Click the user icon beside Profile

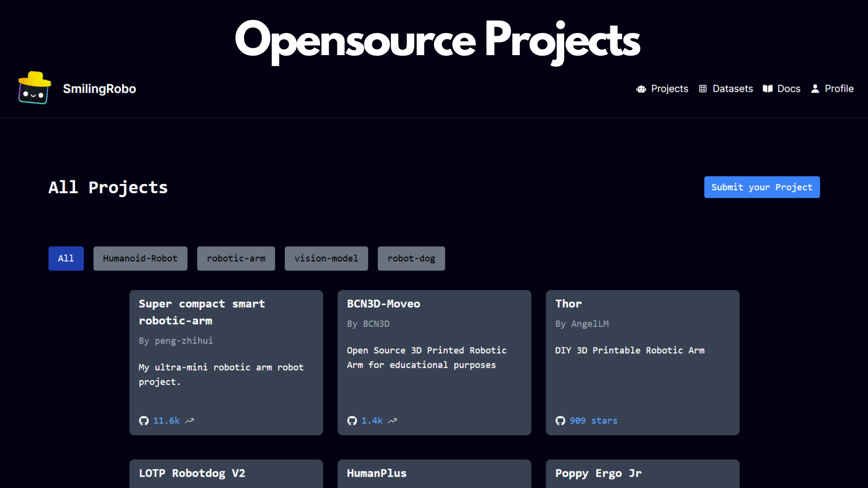coord(815,89)
